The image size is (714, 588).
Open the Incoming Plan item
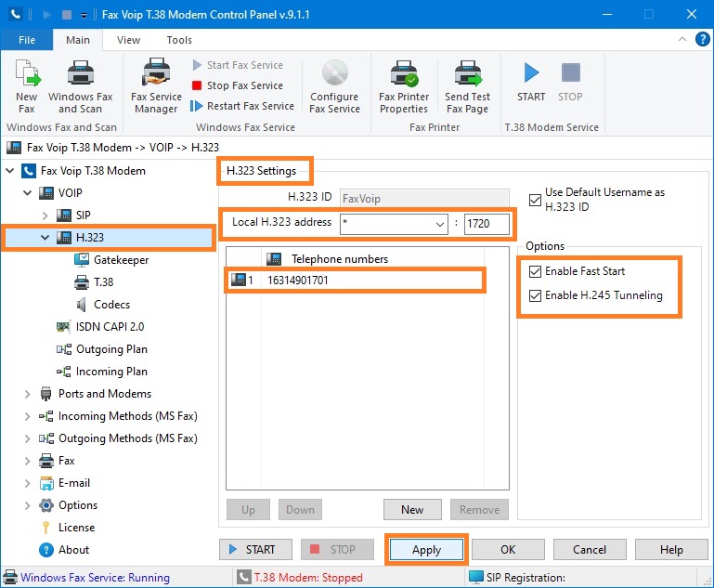(111, 372)
